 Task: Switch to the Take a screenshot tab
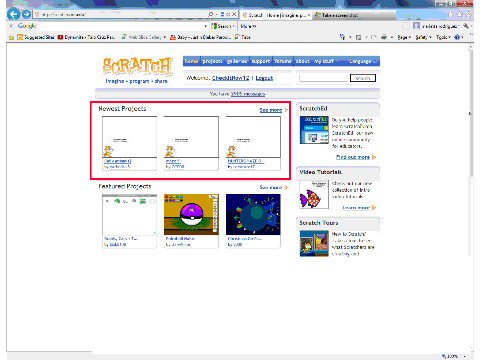point(353,15)
